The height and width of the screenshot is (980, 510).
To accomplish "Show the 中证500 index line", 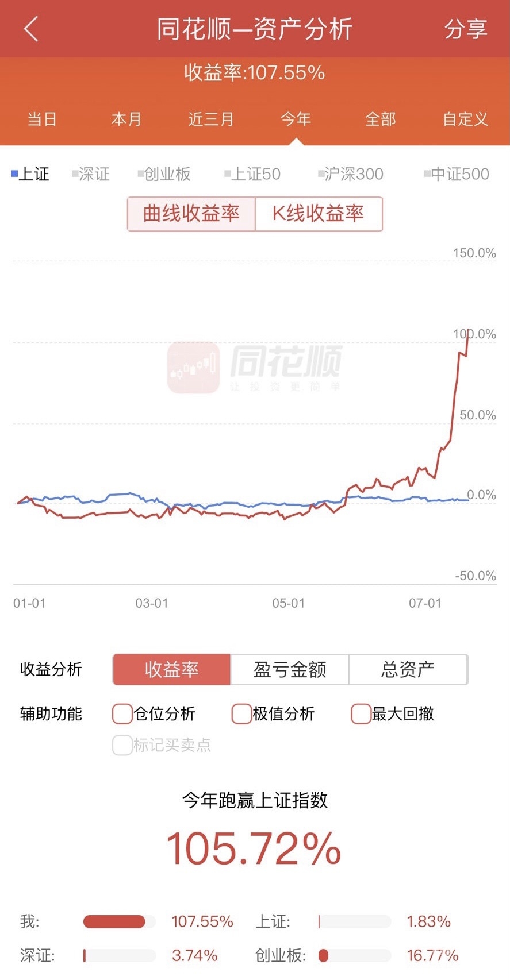I will tap(457, 174).
